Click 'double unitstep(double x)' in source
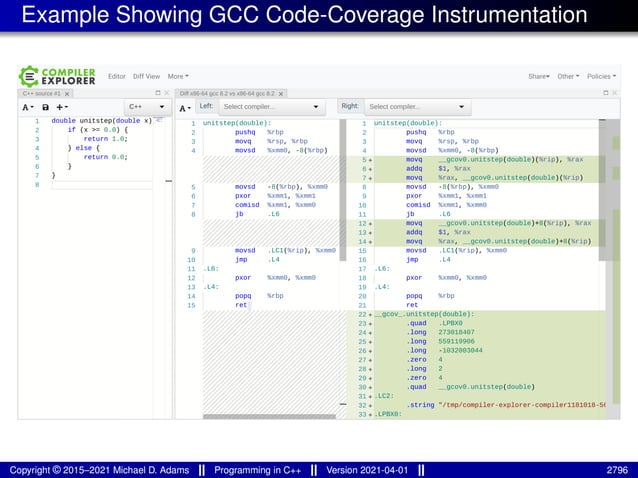Viewport: 638px width, 478px height. 101,121
